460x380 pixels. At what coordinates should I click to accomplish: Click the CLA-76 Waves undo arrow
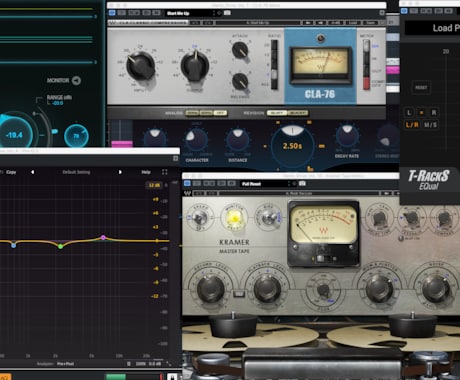pos(195,23)
